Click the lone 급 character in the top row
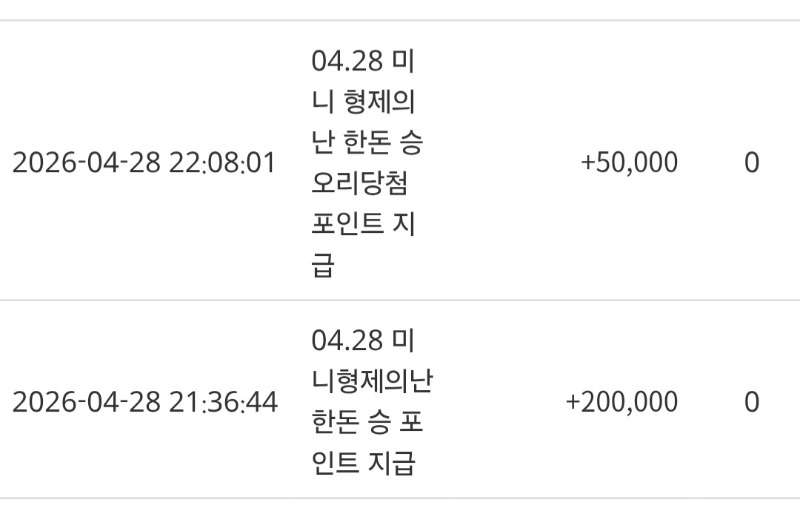This screenshot has width=800, height=514. pos(323,267)
